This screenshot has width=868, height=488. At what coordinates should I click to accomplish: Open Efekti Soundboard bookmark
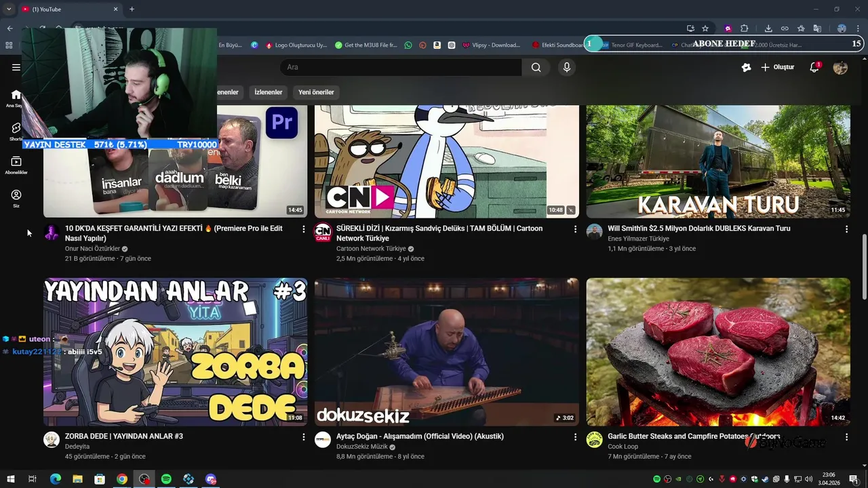(x=557, y=45)
